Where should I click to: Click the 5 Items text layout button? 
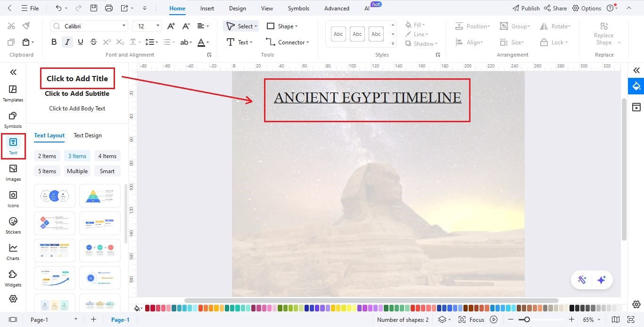(47, 171)
